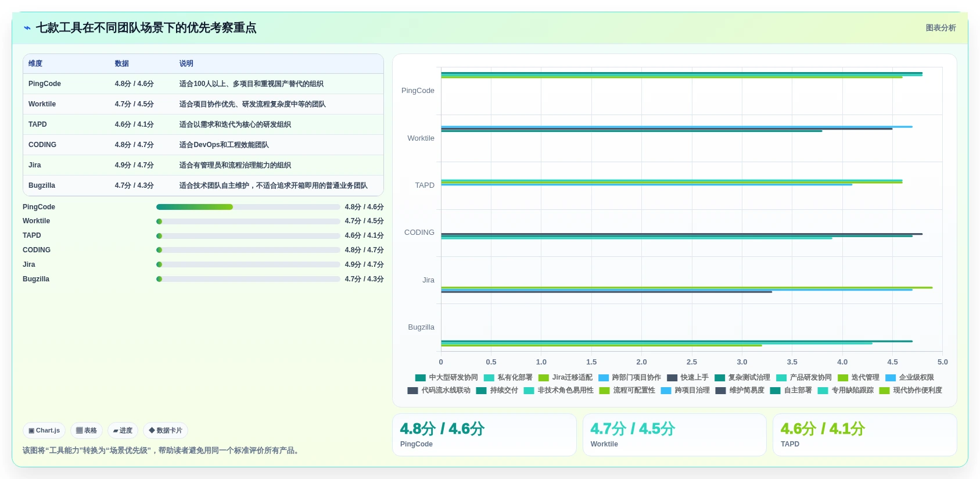
Task: Click the 5.0 tick label on the x-axis
Action: pos(942,362)
